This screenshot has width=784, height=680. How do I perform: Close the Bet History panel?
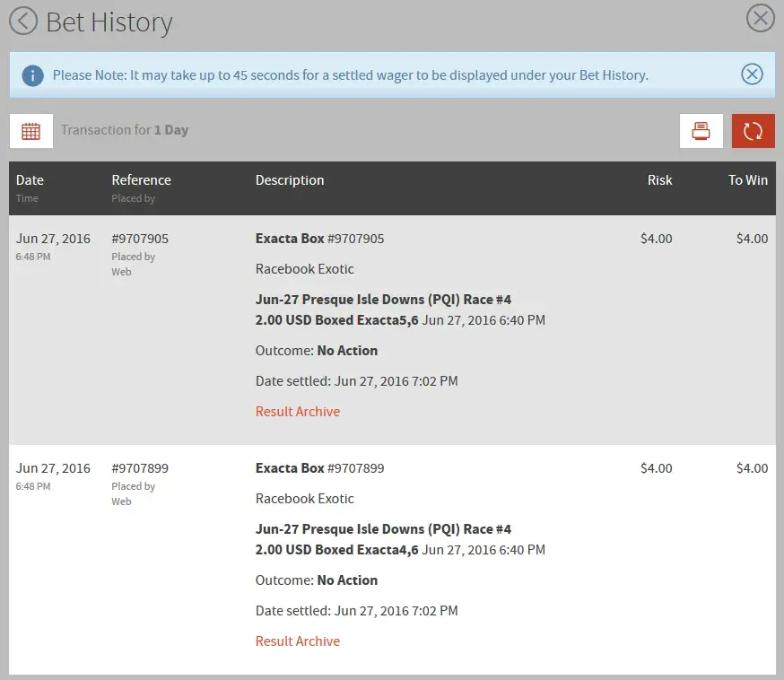click(x=760, y=18)
